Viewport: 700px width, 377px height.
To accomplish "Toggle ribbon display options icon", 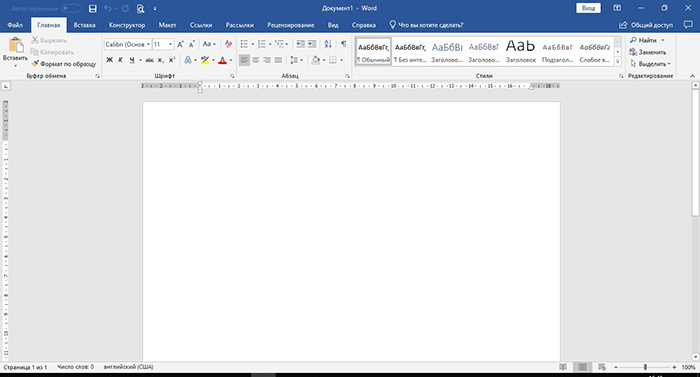I will pos(617,8).
